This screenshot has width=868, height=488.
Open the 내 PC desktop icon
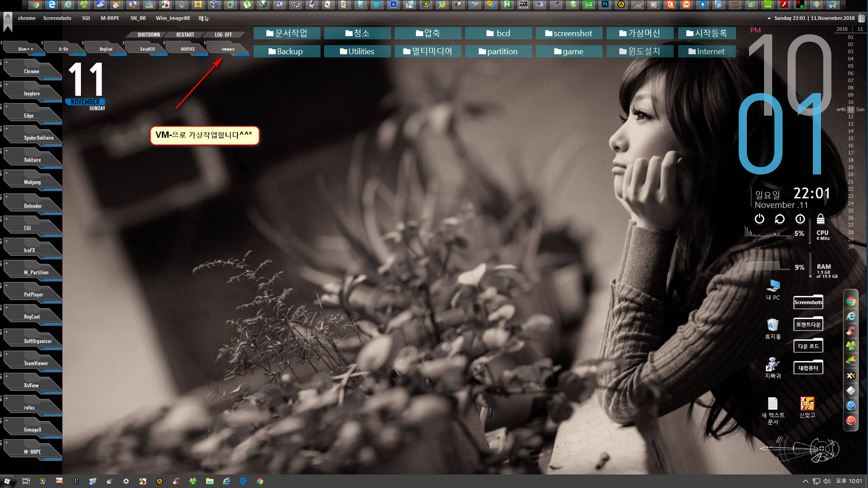(x=773, y=290)
